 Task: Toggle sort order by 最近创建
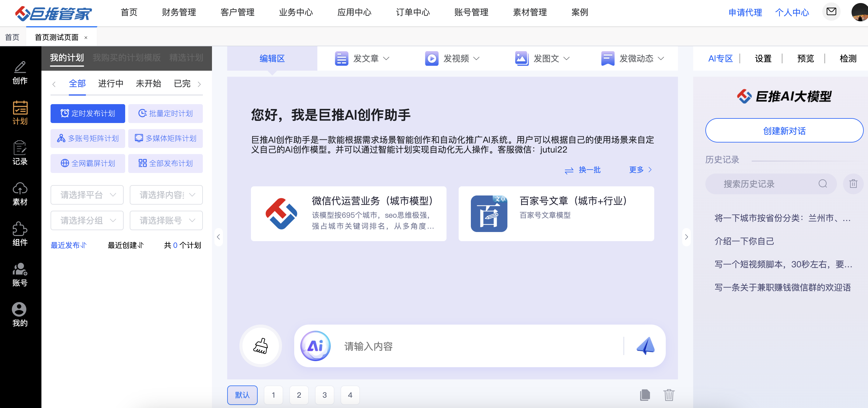[126, 245]
